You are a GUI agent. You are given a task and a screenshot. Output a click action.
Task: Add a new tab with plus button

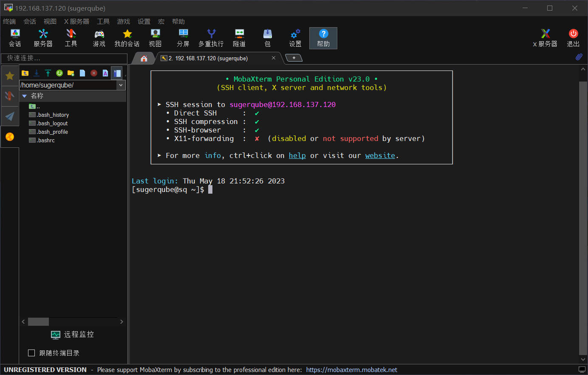click(294, 58)
